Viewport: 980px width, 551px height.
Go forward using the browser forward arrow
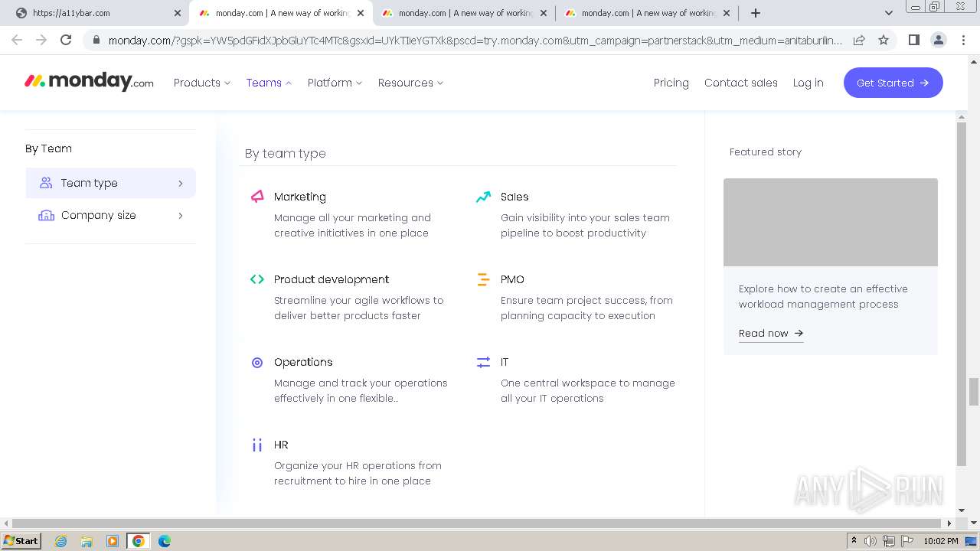pos(41,40)
